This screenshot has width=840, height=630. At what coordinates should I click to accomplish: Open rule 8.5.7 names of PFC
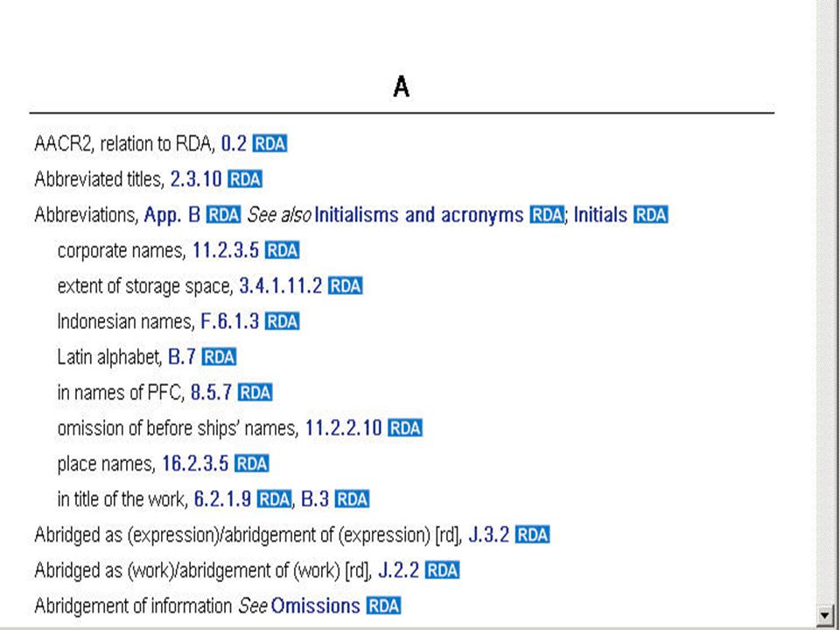point(211,393)
